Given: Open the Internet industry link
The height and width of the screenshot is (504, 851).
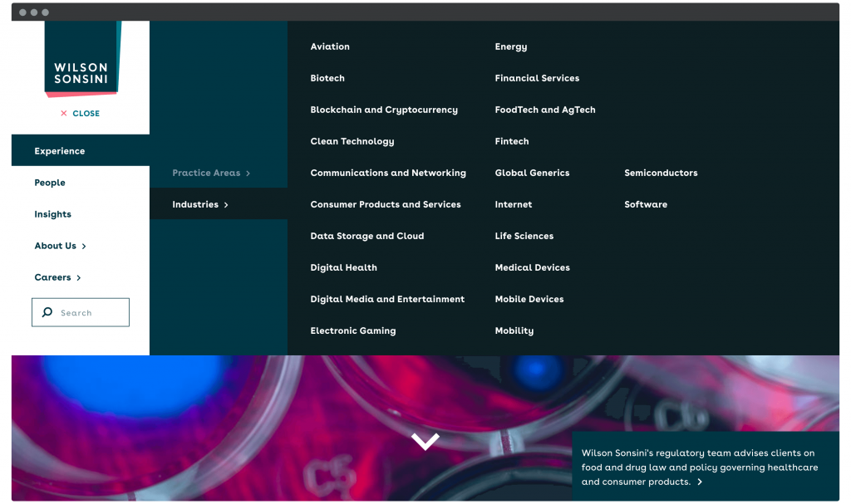Looking at the screenshot, I should 514,204.
